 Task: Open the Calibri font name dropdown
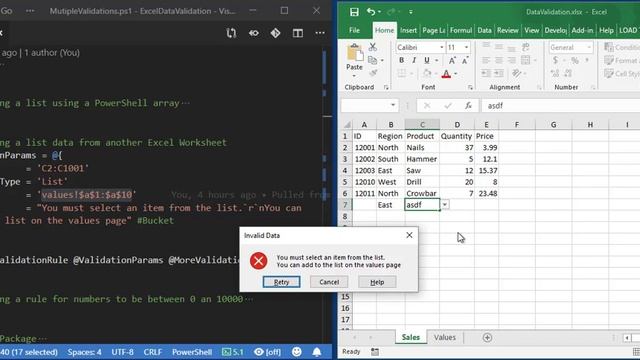click(x=441, y=47)
